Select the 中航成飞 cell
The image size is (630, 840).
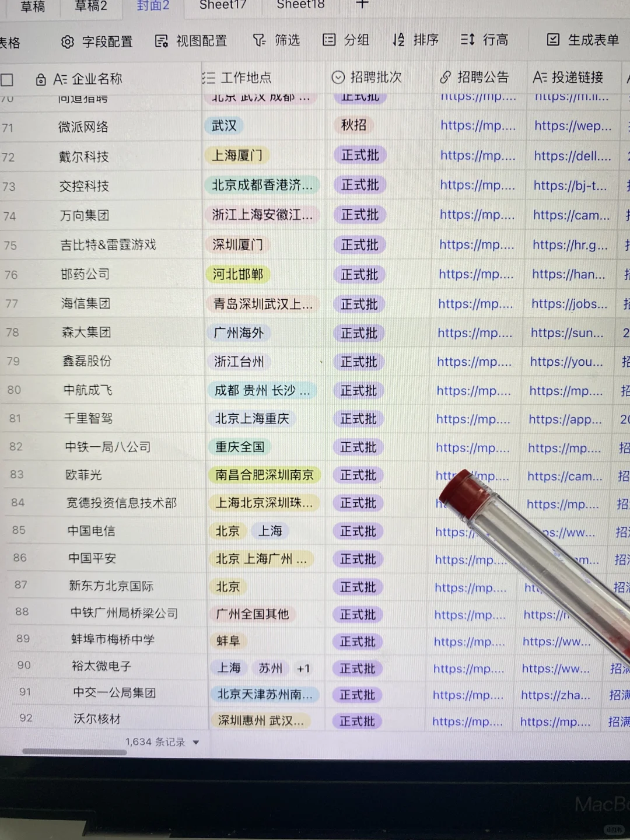(87, 390)
